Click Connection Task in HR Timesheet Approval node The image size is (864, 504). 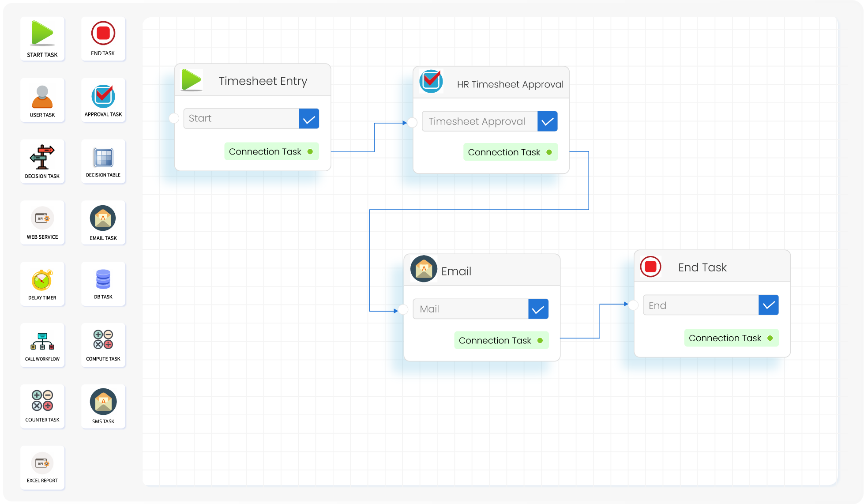point(511,152)
